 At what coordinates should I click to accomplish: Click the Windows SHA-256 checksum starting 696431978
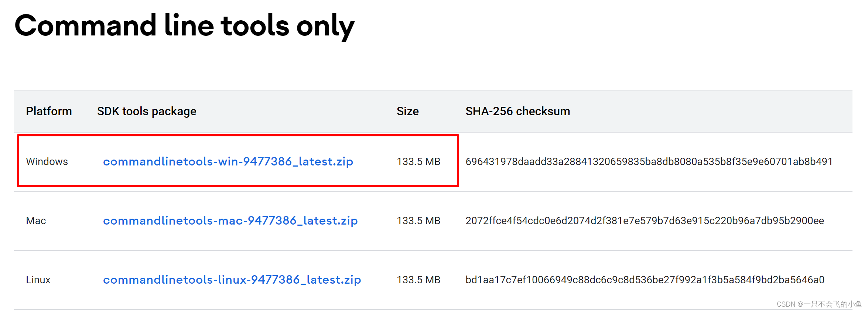tap(649, 161)
